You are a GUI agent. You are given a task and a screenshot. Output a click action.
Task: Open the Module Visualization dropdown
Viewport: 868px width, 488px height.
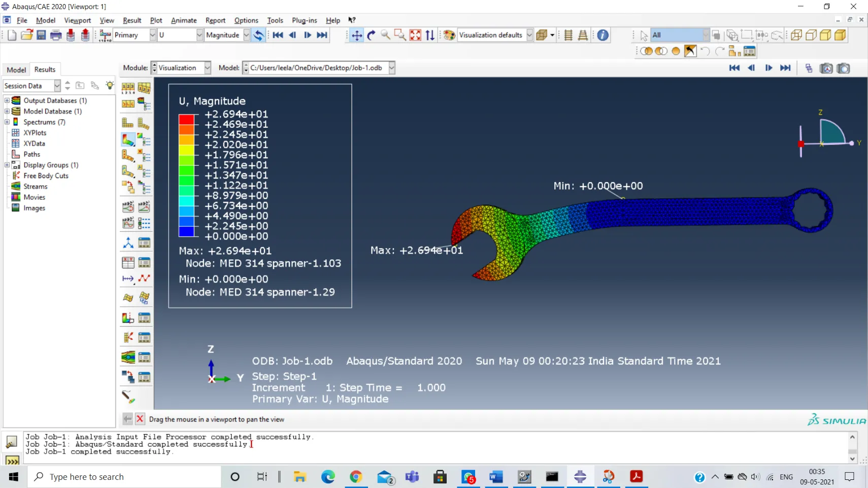(207, 68)
